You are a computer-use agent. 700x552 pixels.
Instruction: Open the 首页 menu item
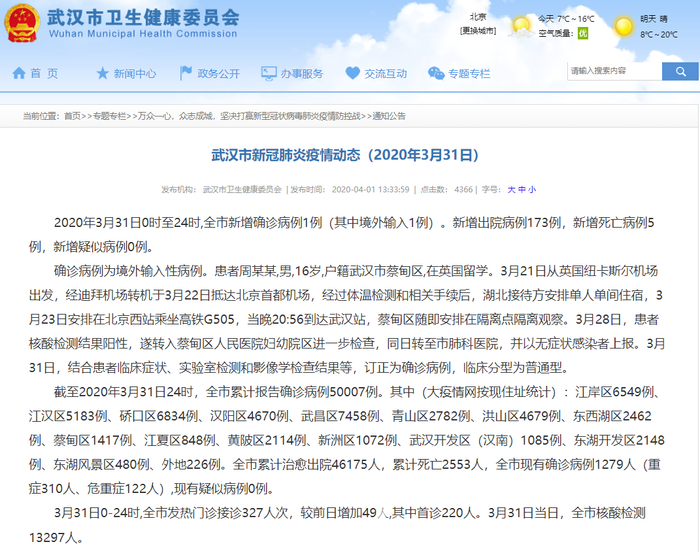(x=44, y=73)
